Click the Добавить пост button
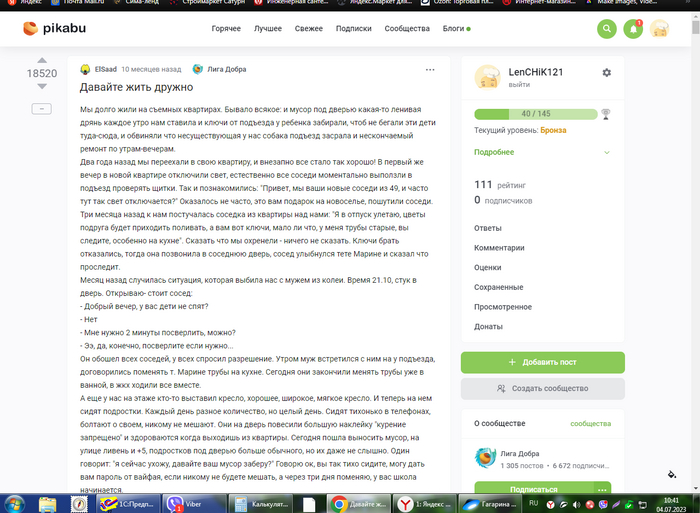Viewport: 700px width, 513px height. (543, 362)
